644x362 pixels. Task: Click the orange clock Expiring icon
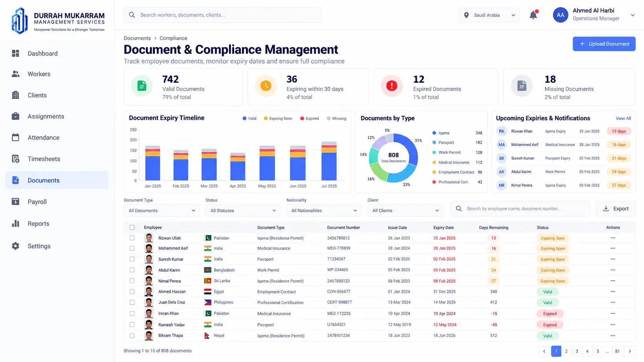click(x=266, y=86)
